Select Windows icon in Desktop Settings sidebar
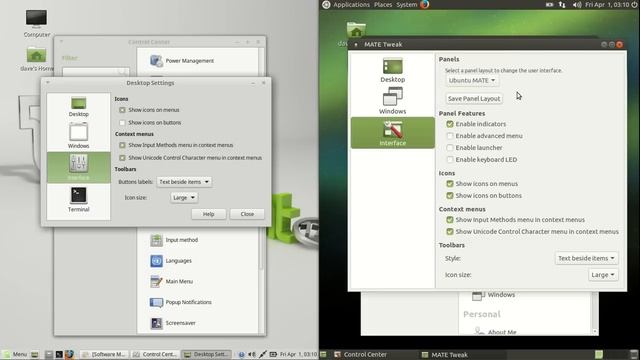640x360 pixels. point(78,136)
